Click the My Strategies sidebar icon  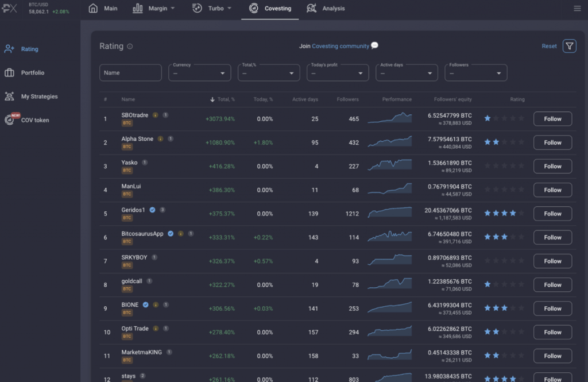9,97
